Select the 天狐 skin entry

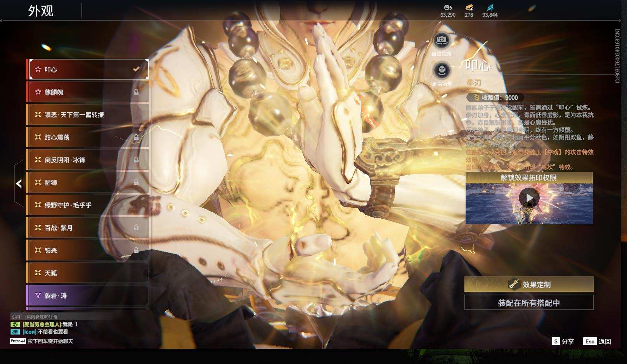click(x=87, y=273)
